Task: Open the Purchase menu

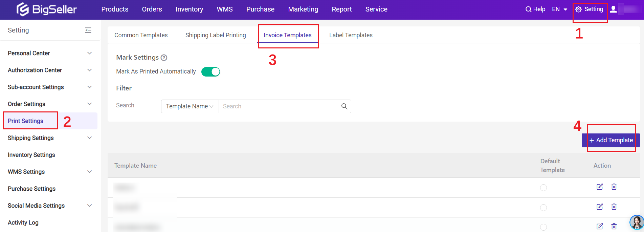Action: click(260, 9)
